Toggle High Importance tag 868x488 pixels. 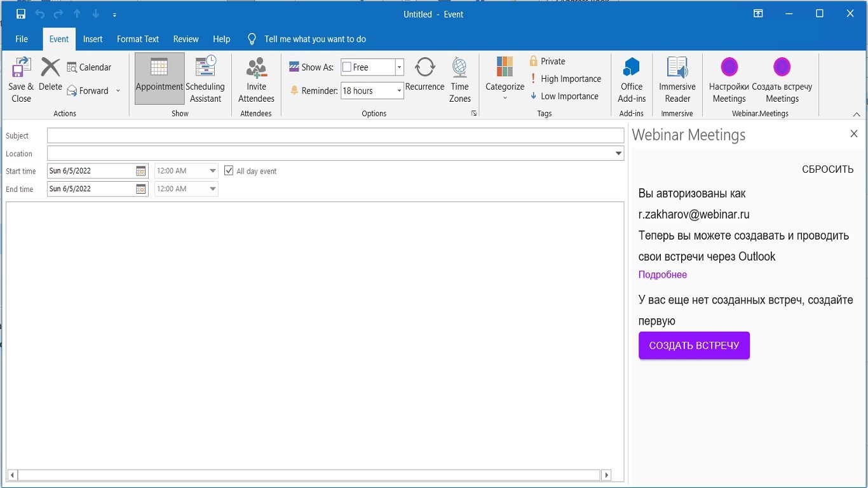[x=566, y=79]
